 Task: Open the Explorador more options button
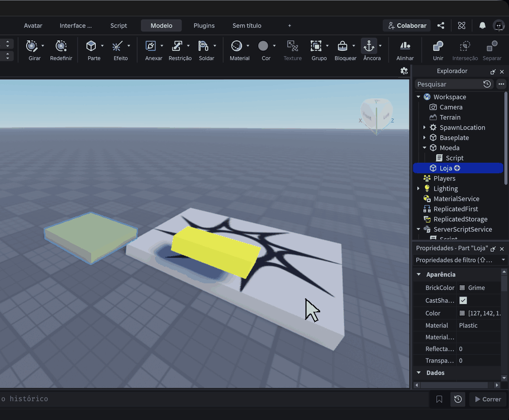pyautogui.click(x=501, y=85)
